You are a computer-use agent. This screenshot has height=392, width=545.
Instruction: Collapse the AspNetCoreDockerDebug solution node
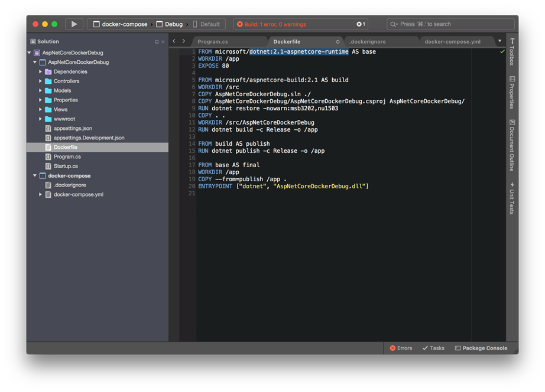29,53
